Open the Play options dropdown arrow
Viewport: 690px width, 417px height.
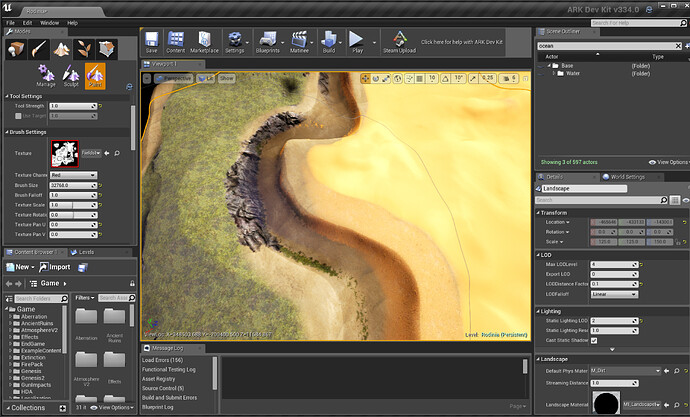tap(374, 43)
